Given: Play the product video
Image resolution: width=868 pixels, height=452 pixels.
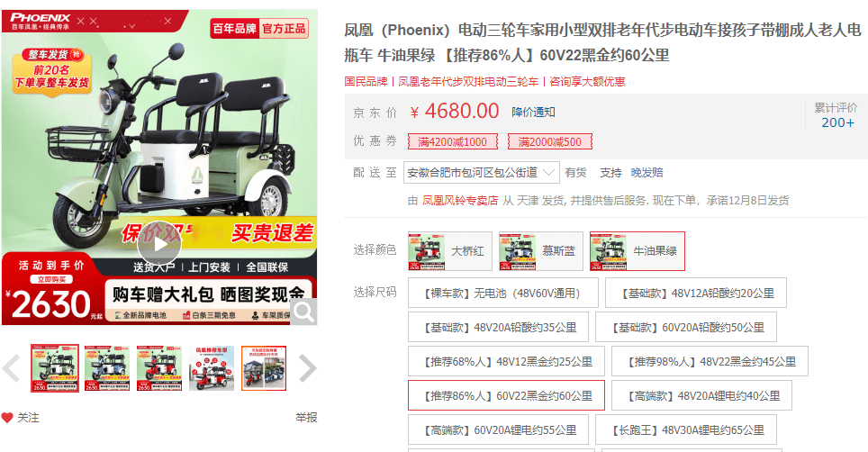Looking at the screenshot, I should (158, 244).
